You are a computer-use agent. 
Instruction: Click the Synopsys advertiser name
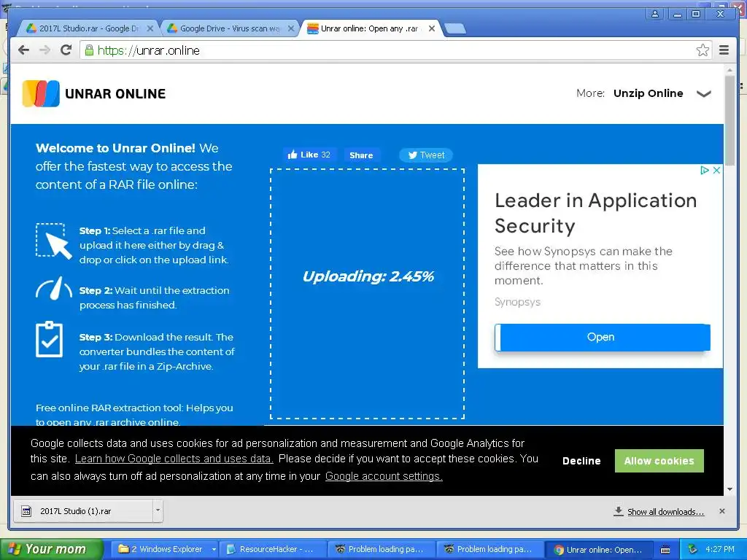(517, 302)
